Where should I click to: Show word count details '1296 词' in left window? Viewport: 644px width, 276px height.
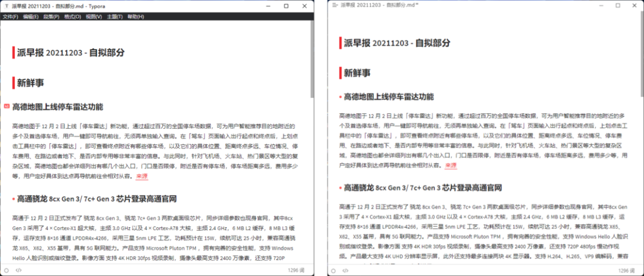point(296,270)
